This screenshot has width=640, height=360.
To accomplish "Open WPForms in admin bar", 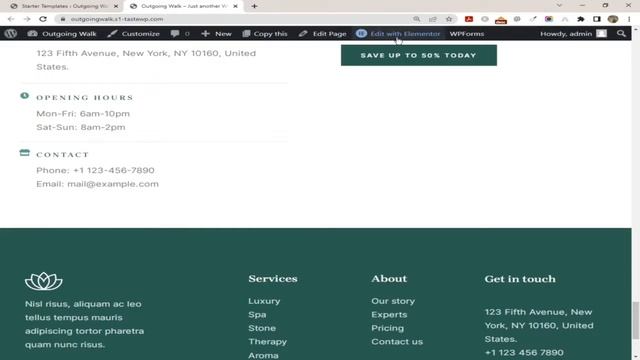I will click(x=467, y=34).
